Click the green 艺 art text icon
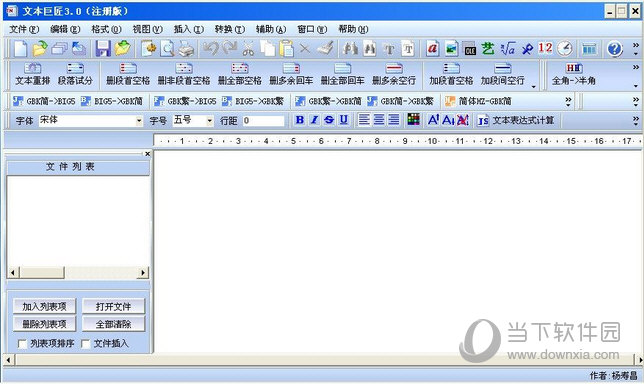The image size is (644, 384). [488, 48]
